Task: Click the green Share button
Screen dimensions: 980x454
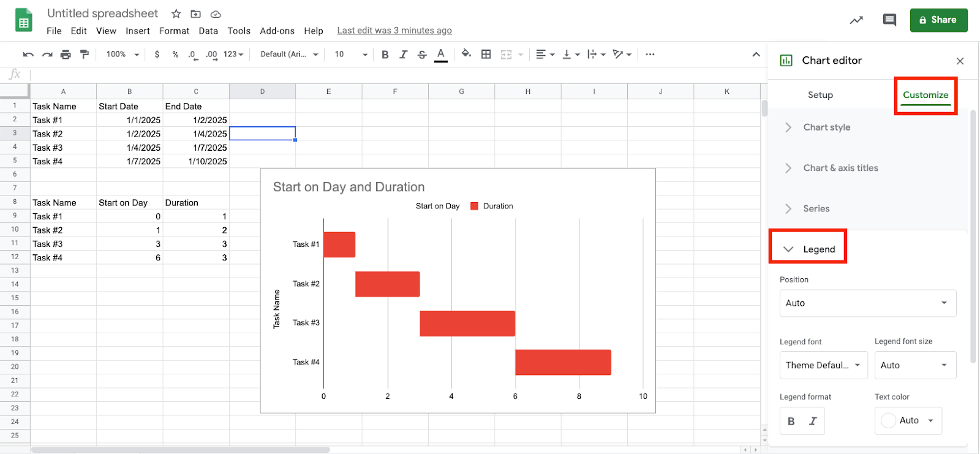Action: click(x=938, y=20)
